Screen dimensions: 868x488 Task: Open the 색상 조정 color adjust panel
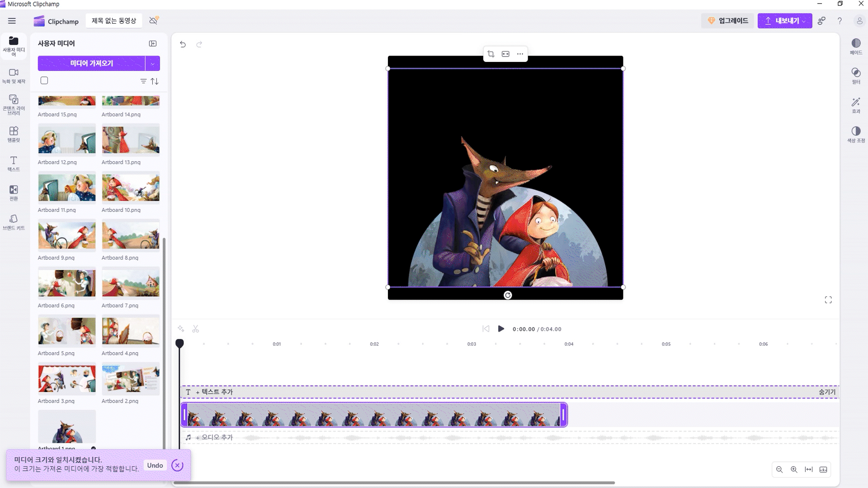856,135
